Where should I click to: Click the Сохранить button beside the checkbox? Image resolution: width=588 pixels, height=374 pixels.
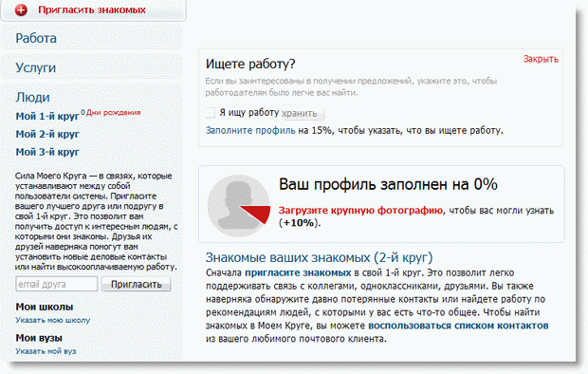pyautogui.click(x=303, y=113)
